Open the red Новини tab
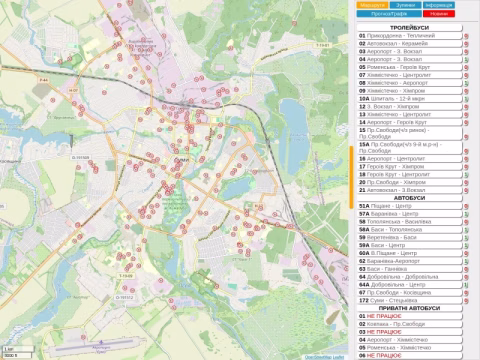The height and width of the screenshot is (360, 480). pyautogui.click(x=439, y=14)
